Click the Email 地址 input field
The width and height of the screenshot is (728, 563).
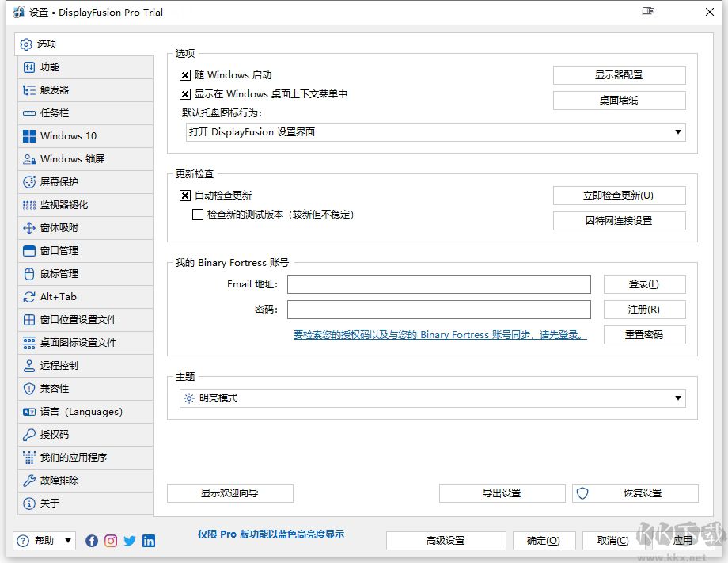(x=439, y=284)
